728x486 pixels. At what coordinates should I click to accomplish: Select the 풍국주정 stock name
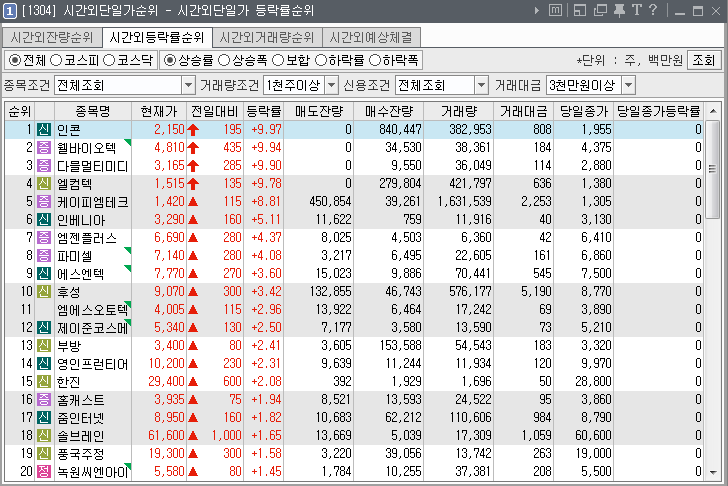(80, 454)
